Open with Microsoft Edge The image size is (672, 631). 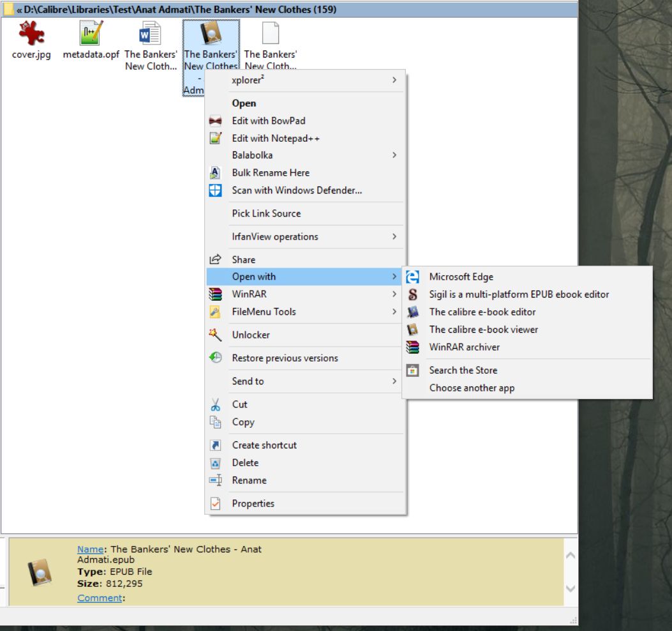pos(527,277)
